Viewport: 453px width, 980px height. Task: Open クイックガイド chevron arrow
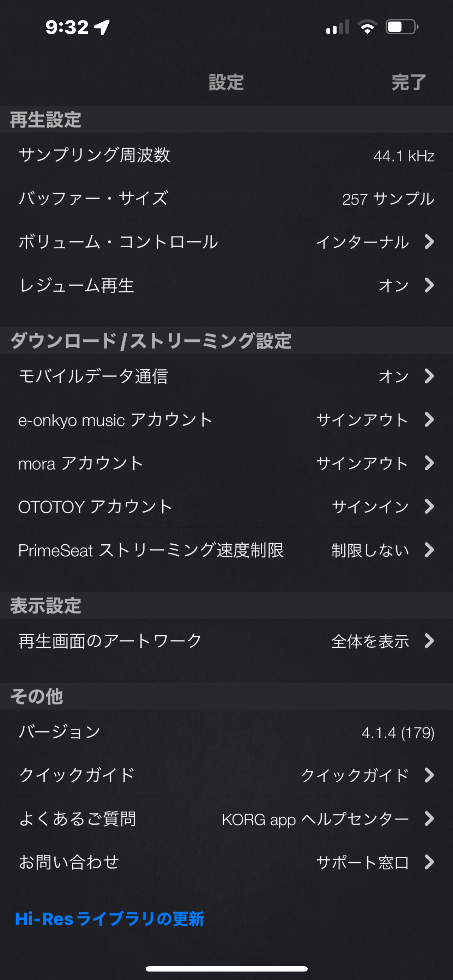point(429,775)
